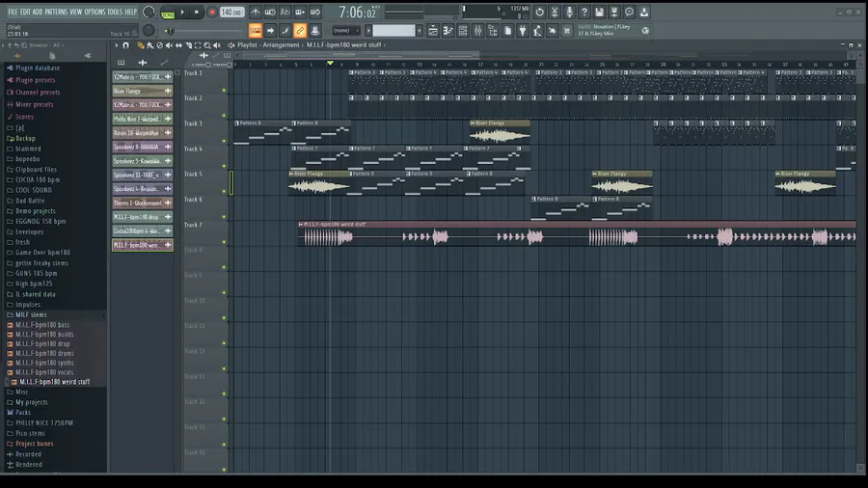Select Thorns 1-Glockenspiel in clip picker
Image resolution: width=868 pixels, height=488 pixels.
coord(143,203)
